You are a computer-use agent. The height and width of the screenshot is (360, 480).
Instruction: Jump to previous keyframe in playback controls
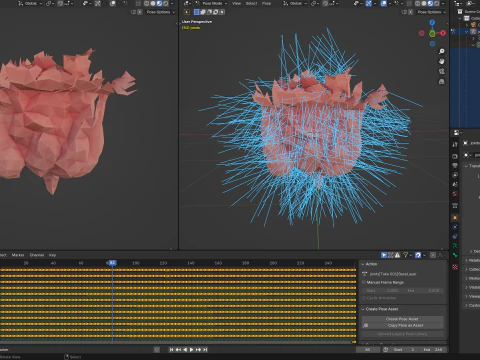[x=178, y=350]
